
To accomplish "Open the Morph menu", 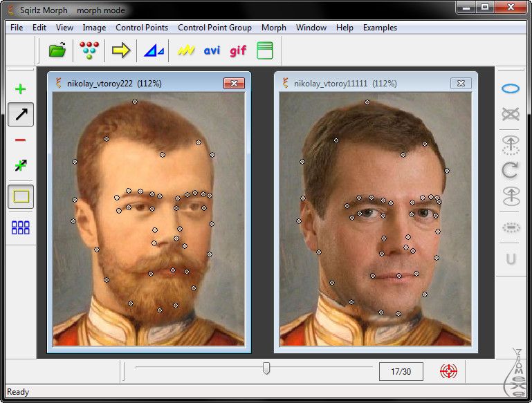I will pyautogui.click(x=274, y=28).
